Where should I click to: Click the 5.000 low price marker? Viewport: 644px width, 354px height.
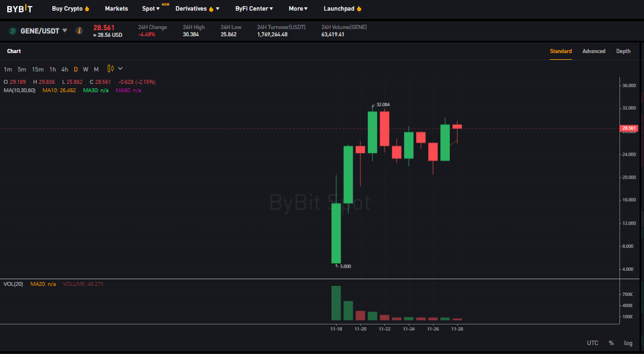[345, 266]
